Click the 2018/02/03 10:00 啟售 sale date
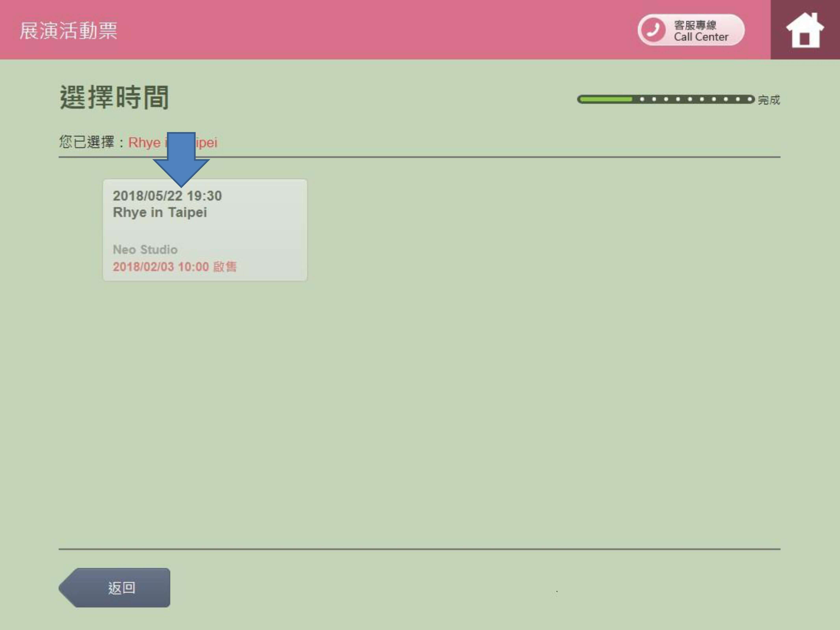Viewport: 840px width, 630px height. (174, 267)
